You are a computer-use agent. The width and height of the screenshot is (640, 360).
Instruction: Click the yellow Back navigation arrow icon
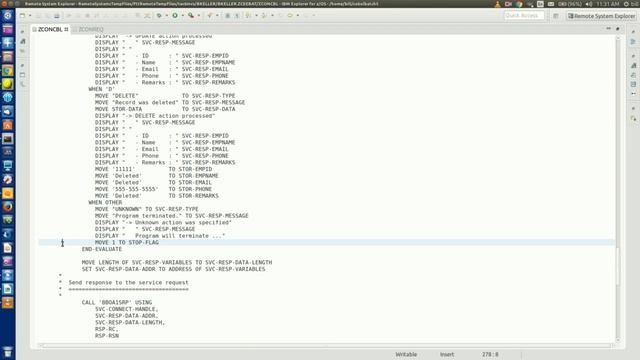click(x=290, y=16)
